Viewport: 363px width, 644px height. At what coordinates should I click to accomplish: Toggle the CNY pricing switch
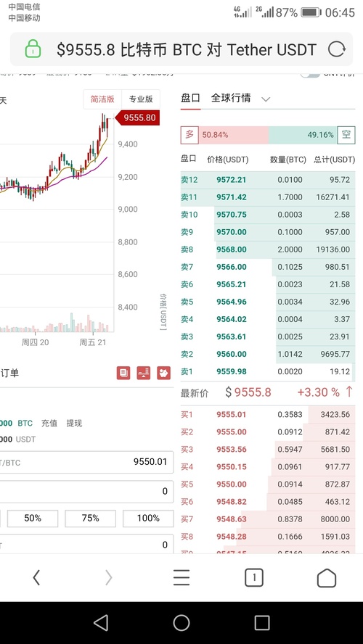(x=311, y=75)
